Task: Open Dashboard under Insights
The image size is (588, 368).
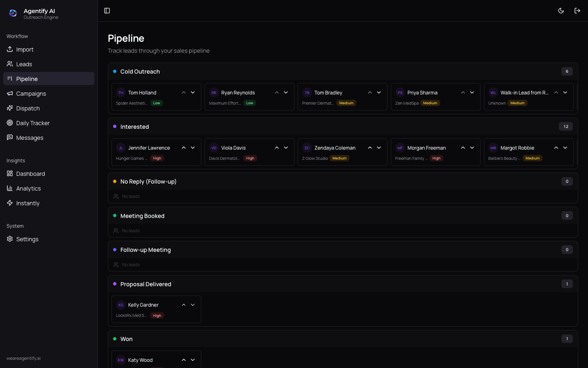Action: coord(30,173)
